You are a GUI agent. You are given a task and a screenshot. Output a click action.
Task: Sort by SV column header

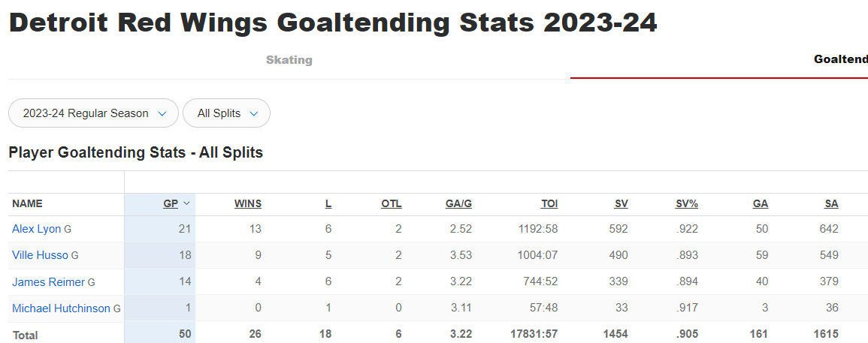(621, 204)
